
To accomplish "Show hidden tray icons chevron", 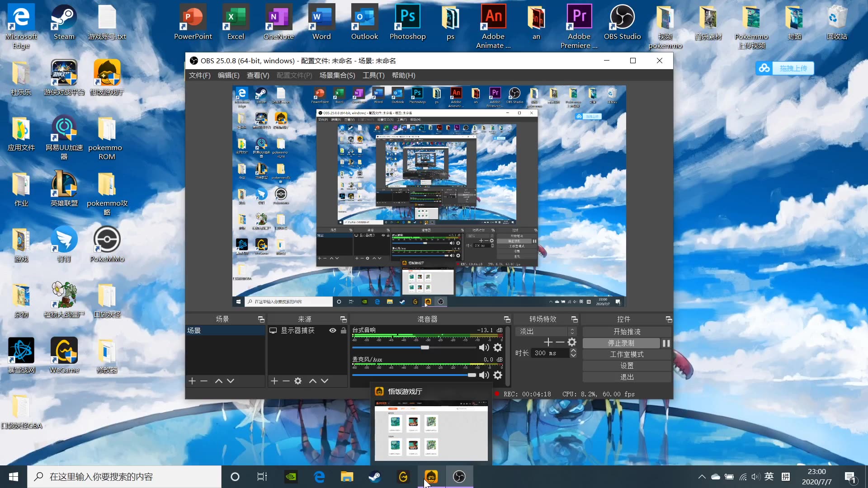I will coord(702,476).
